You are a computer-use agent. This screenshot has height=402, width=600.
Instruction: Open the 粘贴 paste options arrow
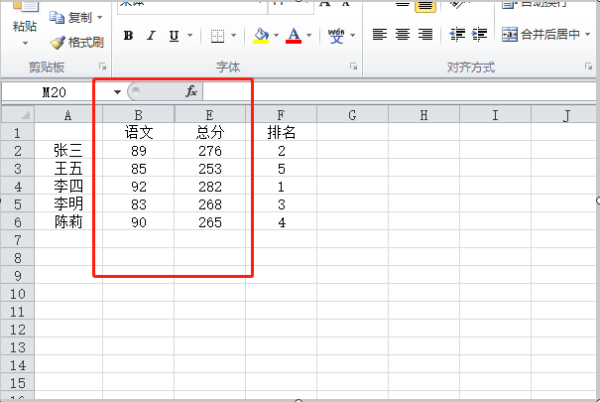pyautogui.click(x=25, y=43)
